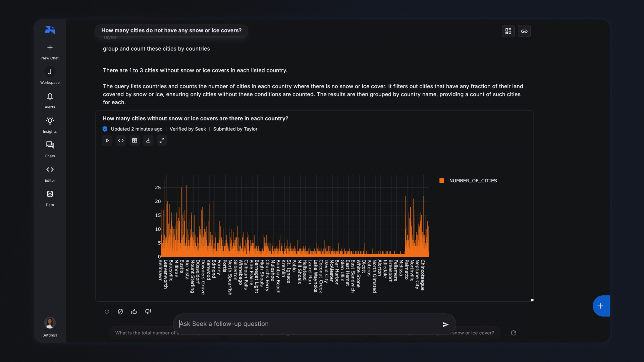Send the follow-up question

click(x=445, y=324)
